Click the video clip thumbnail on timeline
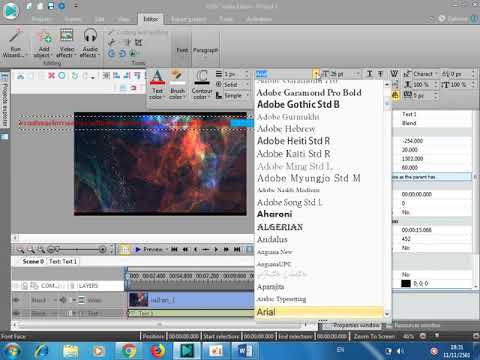 pos(138,299)
